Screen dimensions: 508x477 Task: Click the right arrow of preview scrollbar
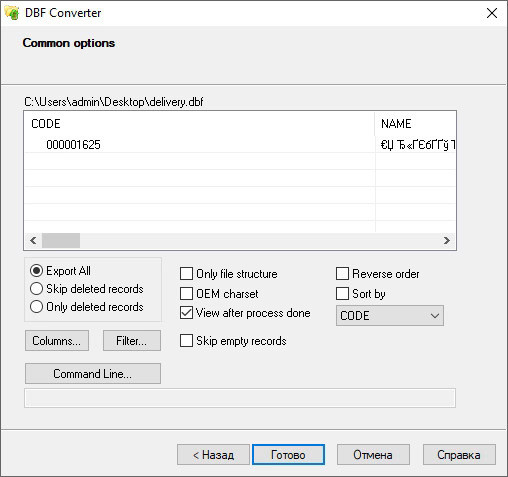(x=447, y=240)
